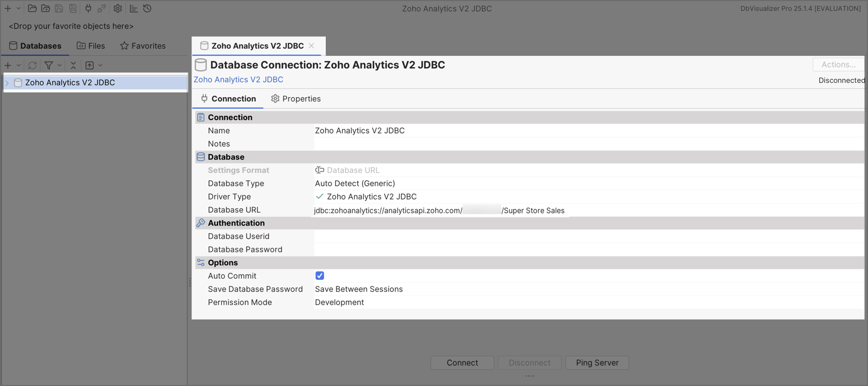Collapse all tree nodes icon

coord(73,65)
